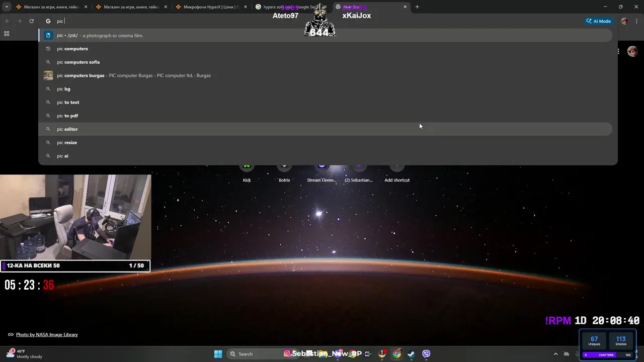Image resolution: width=644 pixels, height=362 pixels.
Task: Close the Микрофони HyperX tab
Action: pyautogui.click(x=246, y=7)
